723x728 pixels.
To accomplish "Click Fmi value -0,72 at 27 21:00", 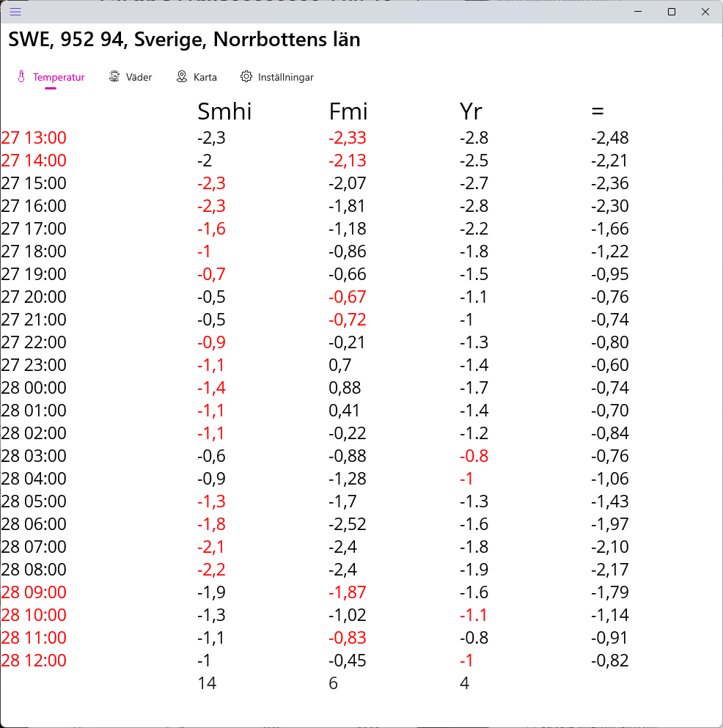I will point(348,320).
